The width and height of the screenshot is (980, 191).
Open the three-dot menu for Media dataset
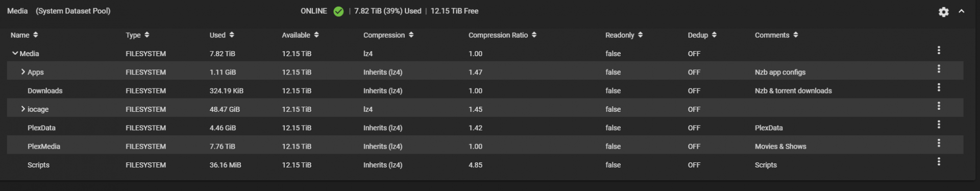[939, 50]
